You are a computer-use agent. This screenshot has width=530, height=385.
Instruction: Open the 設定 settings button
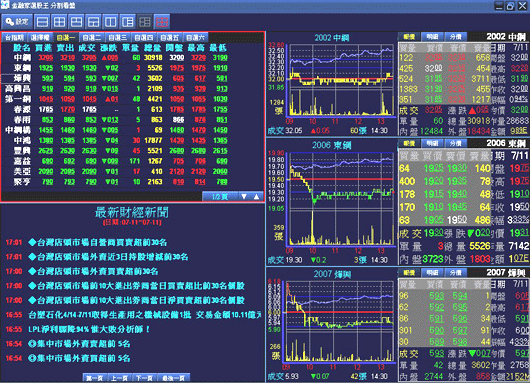click(17, 22)
